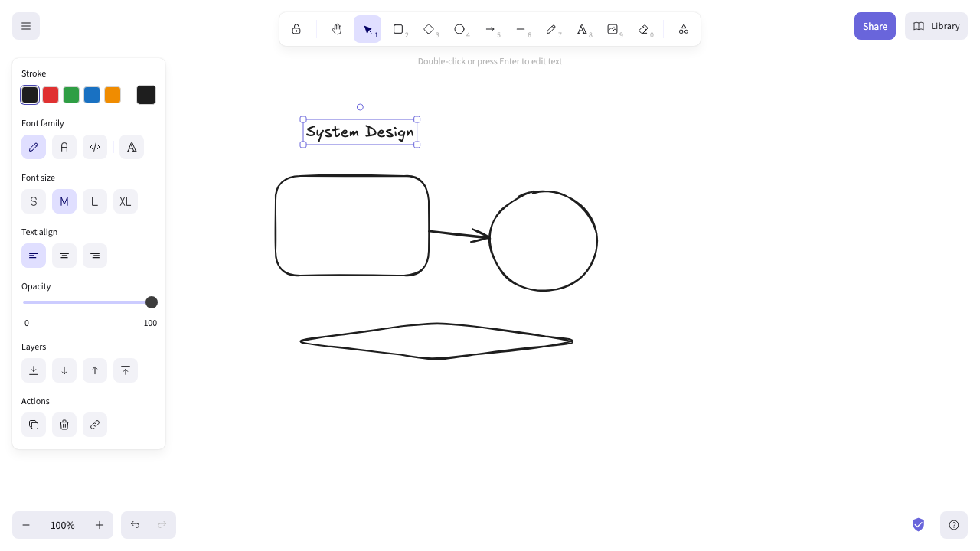Select the Text tool
The height and width of the screenshot is (551, 980).
click(x=582, y=29)
